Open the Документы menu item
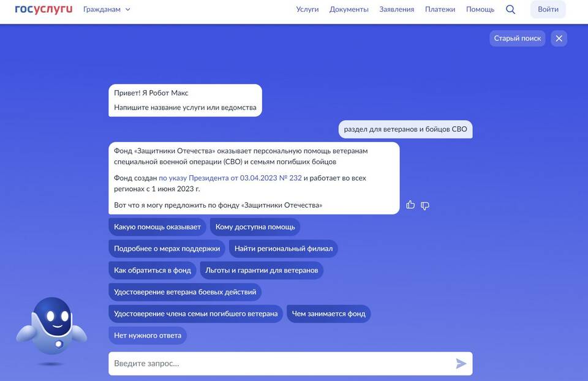 coord(349,9)
